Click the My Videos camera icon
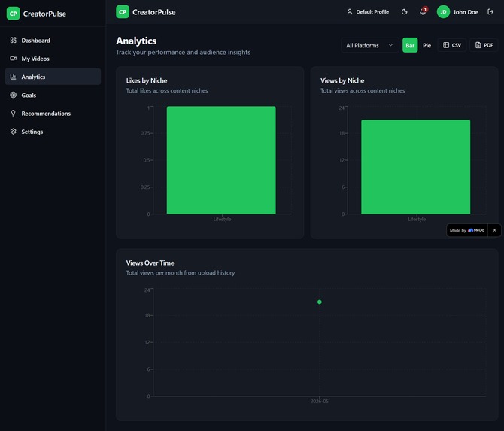This screenshot has width=504, height=431. 14,59
